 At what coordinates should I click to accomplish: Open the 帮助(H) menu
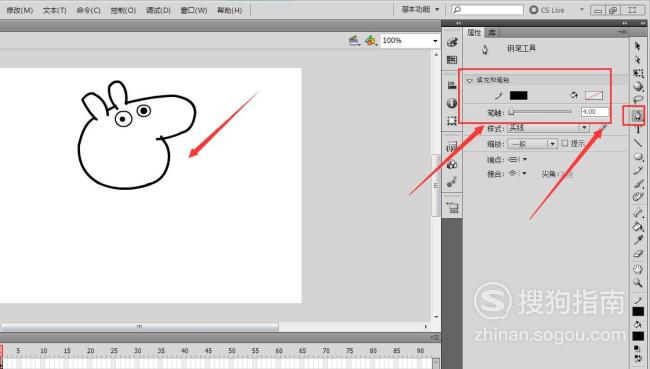(x=229, y=10)
